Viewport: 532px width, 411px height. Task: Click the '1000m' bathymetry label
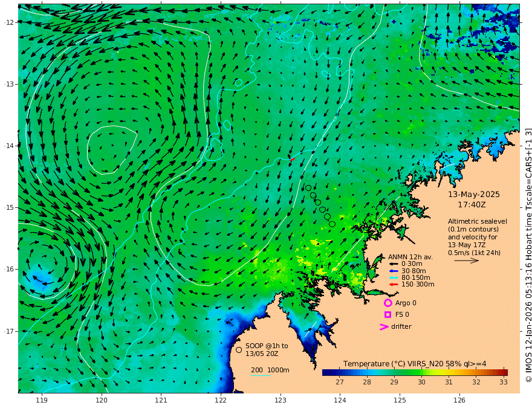(x=278, y=370)
